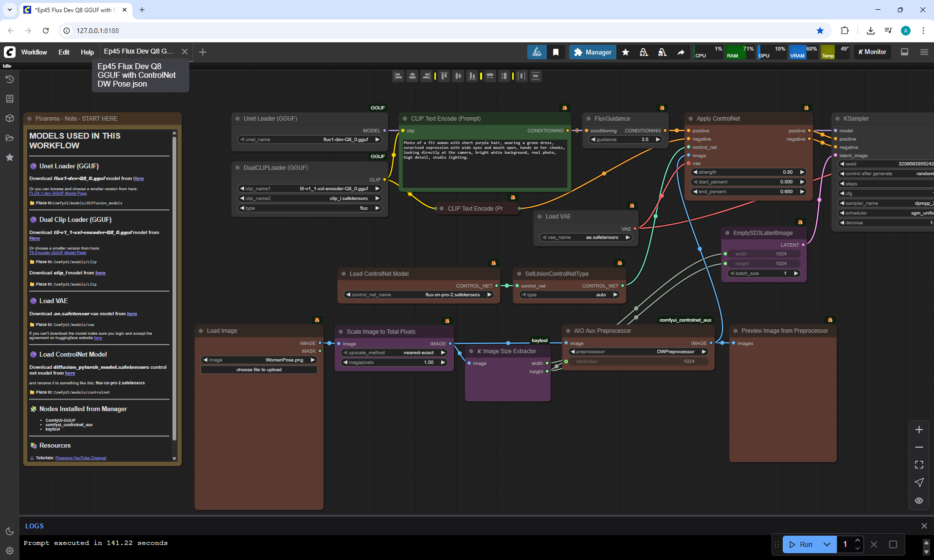Open the node library cube icon
Screen dimensions: 934x560
coord(9,118)
